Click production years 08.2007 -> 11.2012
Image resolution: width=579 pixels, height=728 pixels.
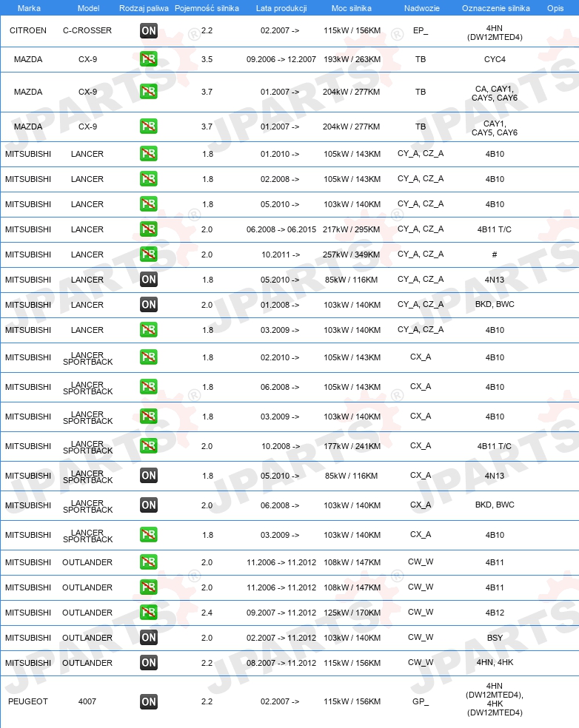pos(281,663)
